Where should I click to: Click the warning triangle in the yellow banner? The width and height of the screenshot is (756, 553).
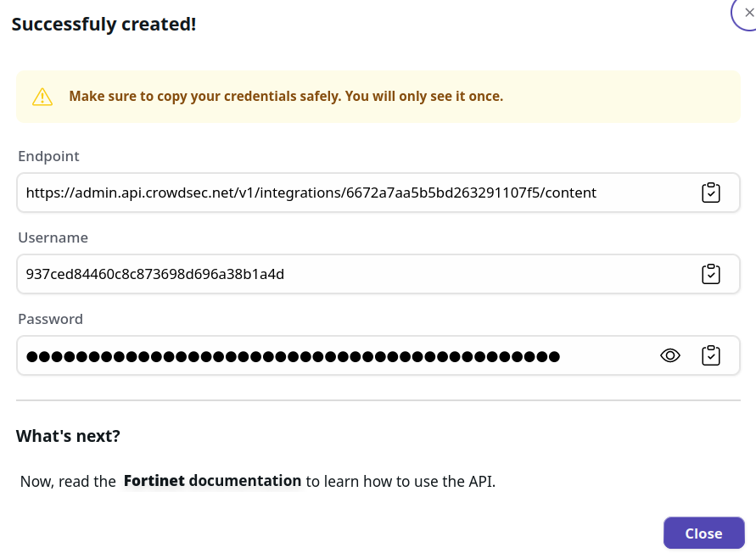pyautogui.click(x=42, y=96)
